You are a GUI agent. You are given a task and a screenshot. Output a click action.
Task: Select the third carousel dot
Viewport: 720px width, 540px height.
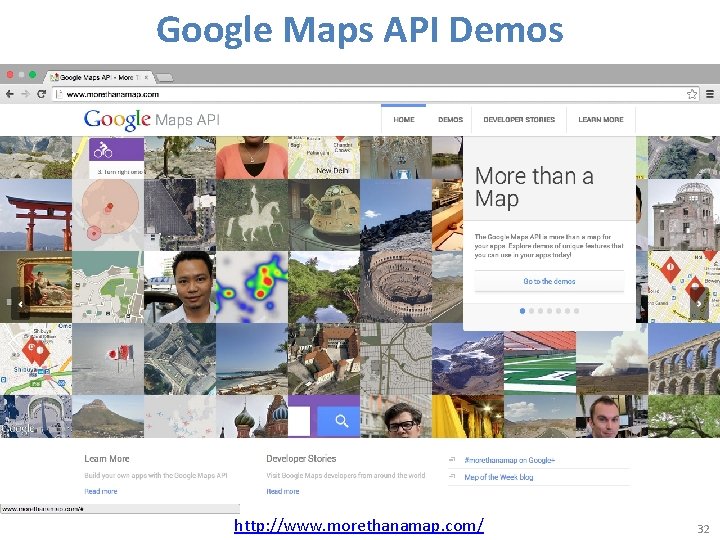(x=540, y=311)
